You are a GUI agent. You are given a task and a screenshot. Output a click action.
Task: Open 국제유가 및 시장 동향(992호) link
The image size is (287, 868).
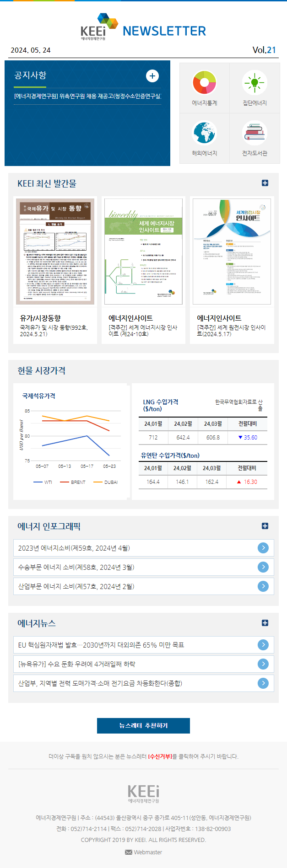click(x=54, y=331)
